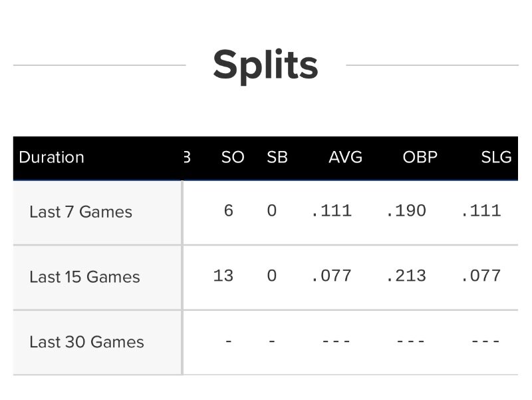
Task: Click the OBP column header
Action: (420, 158)
